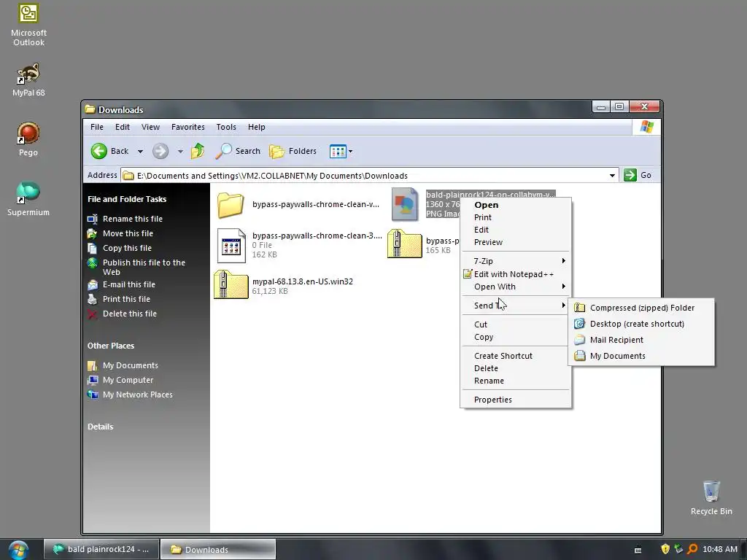Select the MyPal 68 desktop shortcut
This screenshot has height=560, width=747.
pyautogui.click(x=28, y=79)
